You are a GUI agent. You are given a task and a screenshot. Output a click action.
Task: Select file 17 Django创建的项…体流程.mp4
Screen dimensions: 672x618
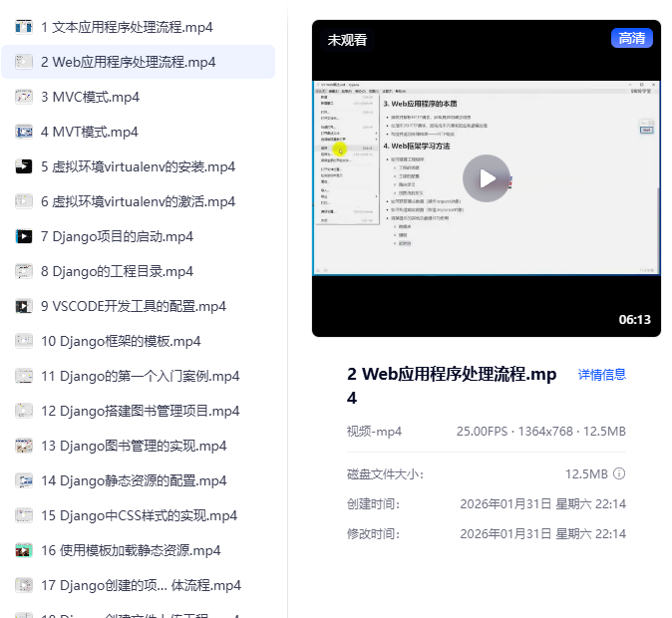point(138,585)
